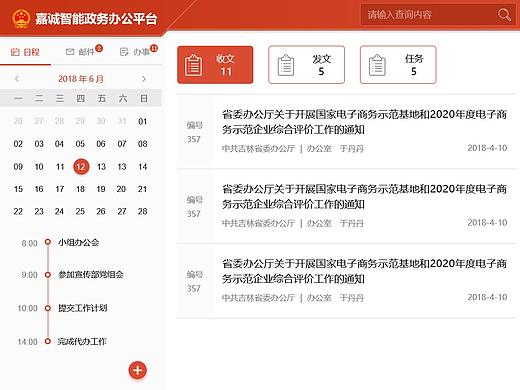This screenshot has height=390, width=520.
Task: Click 编号 357 of the third document
Action: tap(194, 281)
